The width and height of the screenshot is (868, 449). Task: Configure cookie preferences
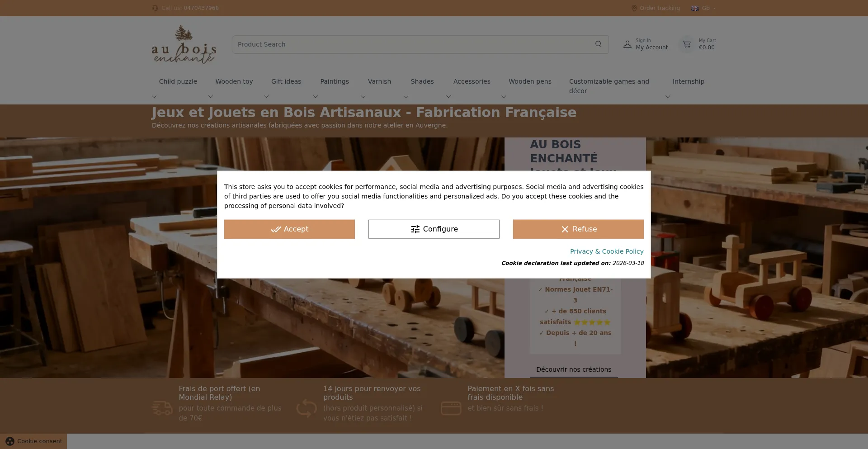pos(434,229)
